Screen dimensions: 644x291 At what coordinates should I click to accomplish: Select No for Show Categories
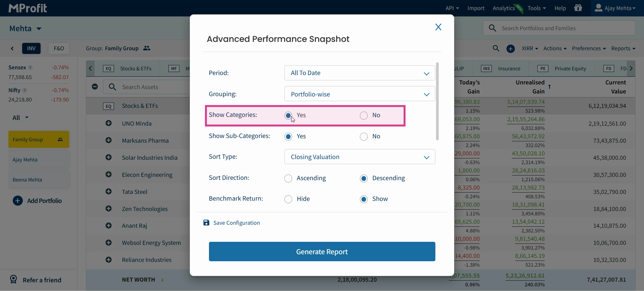[x=364, y=116]
